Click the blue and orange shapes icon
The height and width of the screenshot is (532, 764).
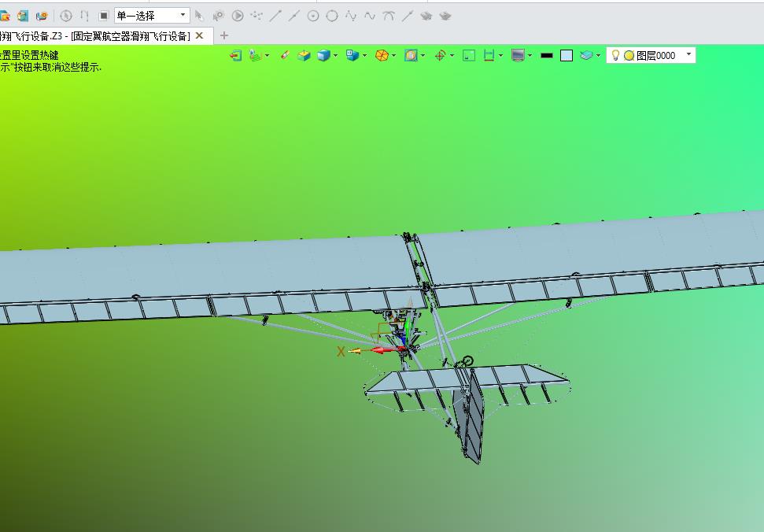(42, 16)
